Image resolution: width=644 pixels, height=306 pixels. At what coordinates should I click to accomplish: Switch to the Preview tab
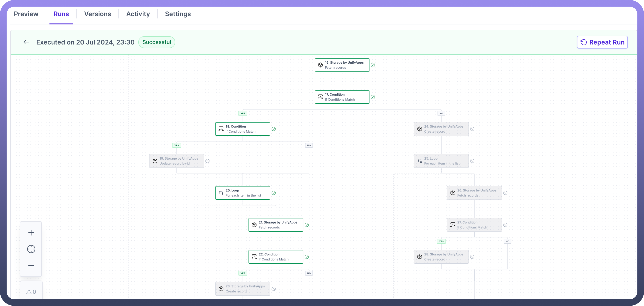pyautogui.click(x=26, y=14)
